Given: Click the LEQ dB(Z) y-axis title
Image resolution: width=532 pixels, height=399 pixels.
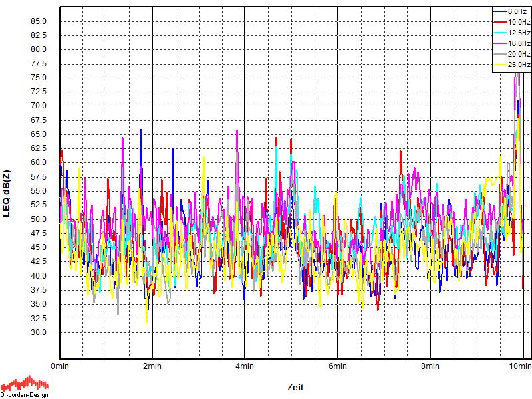Looking at the screenshot, I should pos(7,194).
